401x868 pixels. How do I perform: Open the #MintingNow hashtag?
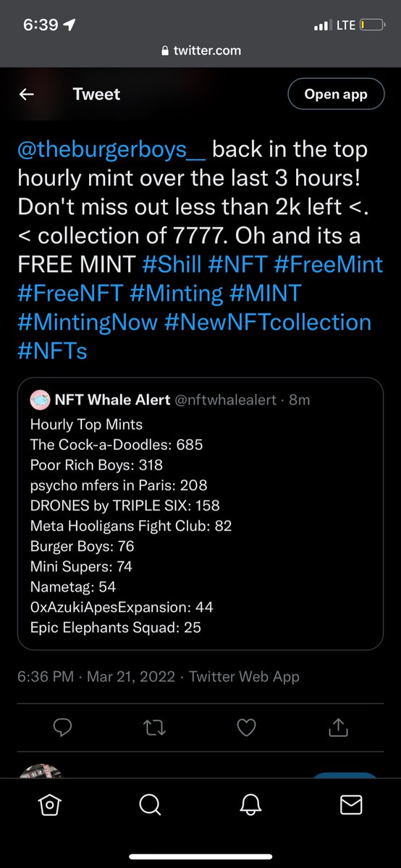pyautogui.click(x=89, y=321)
